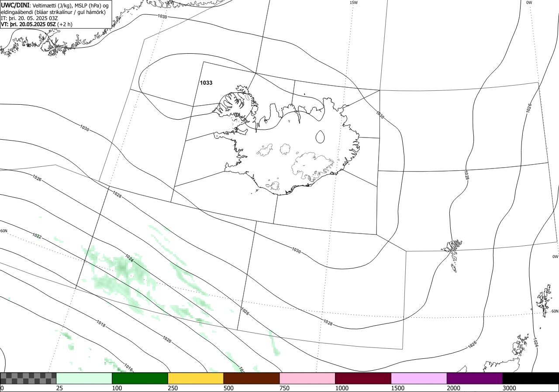This screenshot has width=559, height=392.
Task: Click the legend value 100
Action: click(117, 388)
